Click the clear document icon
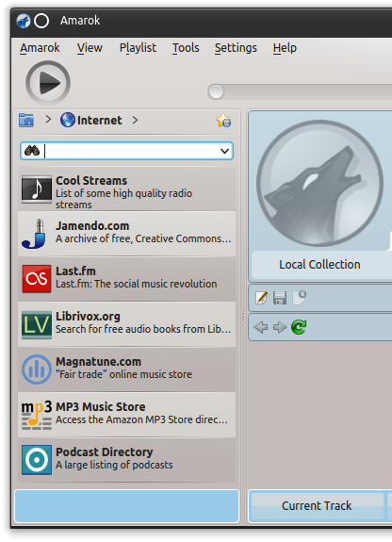 point(299,298)
